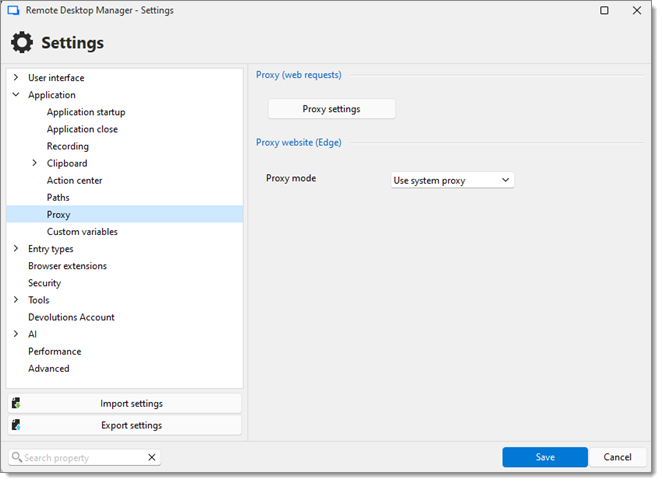Image resolution: width=662 pixels, height=483 pixels.
Task: Click the Remote Desktop Manager title bar icon
Action: click(14, 10)
